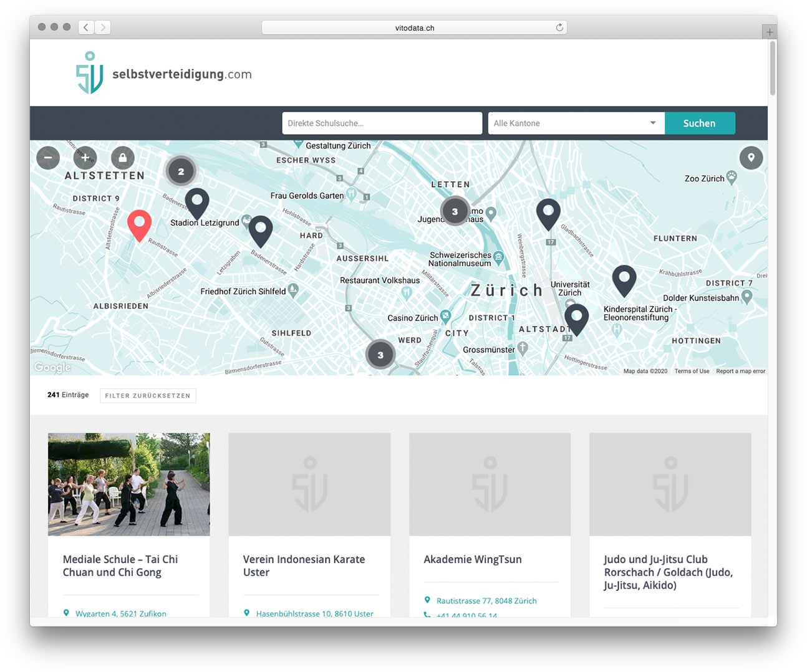Screen dimensions: 807x672
Task: Click the Report a map error link
Action: (740, 371)
